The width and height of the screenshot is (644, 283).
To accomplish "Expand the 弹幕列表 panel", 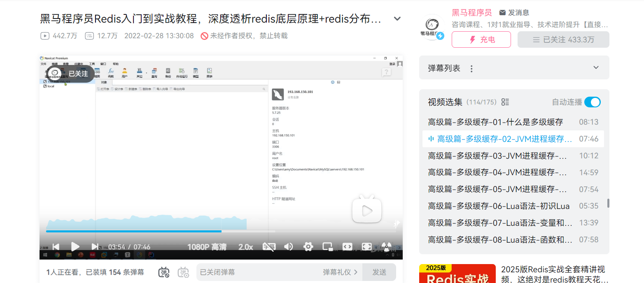I will tap(596, 68).
